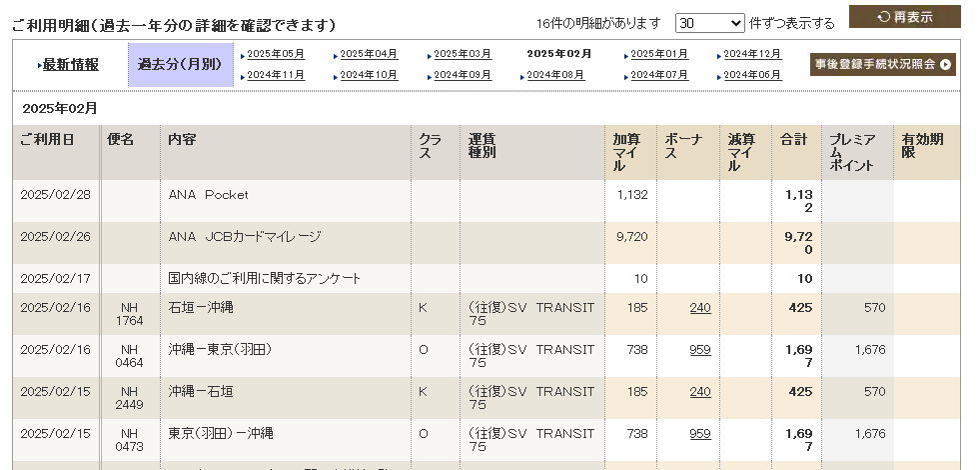Open 2025年05月 statement link

tap(276, 54)
